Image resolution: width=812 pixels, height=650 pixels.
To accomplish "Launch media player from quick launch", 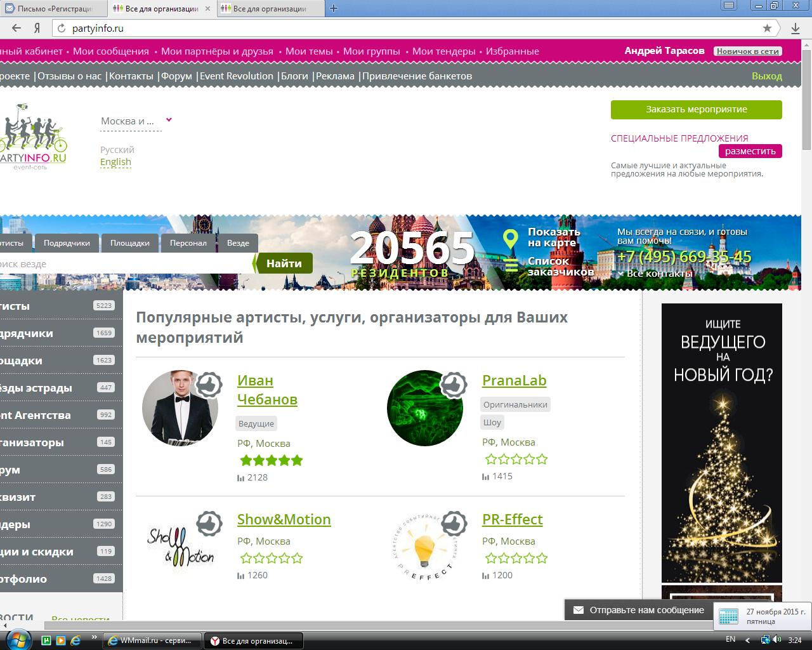I will pyautogui.click(x=61, y=640).
